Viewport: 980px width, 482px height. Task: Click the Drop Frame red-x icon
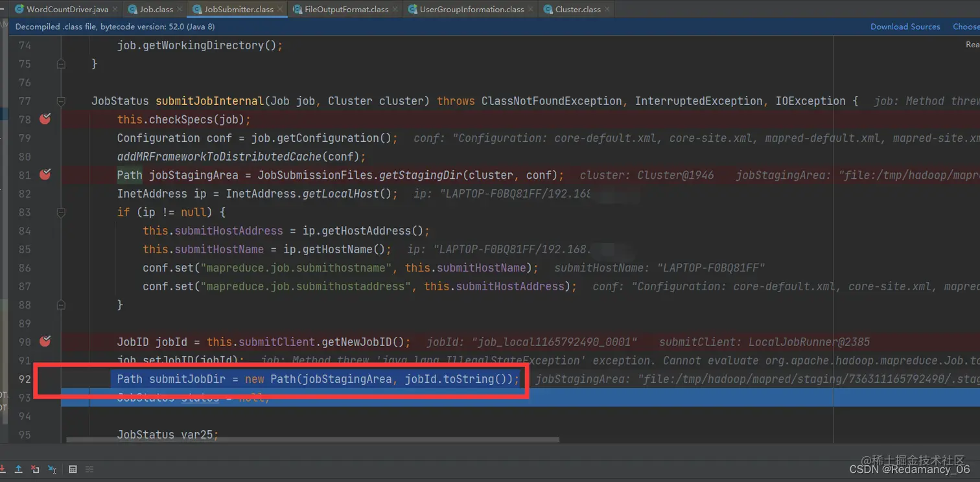35,469
